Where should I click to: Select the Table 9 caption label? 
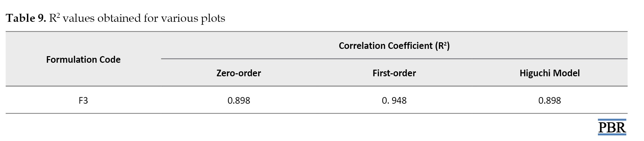26,18
